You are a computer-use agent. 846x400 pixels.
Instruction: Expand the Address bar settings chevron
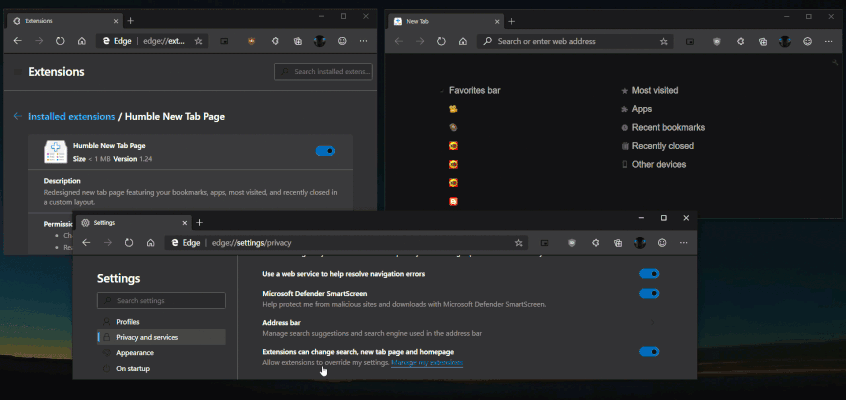pyautogui.click(x=652, y=323)
